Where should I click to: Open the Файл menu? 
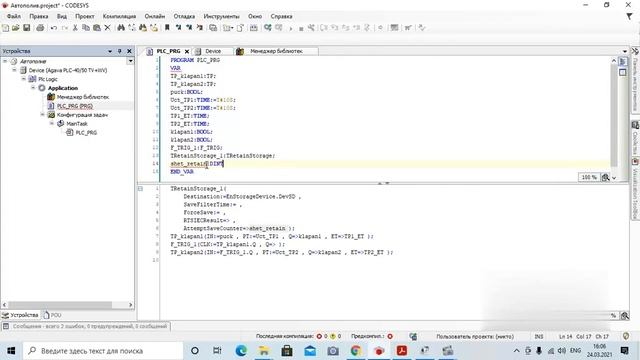point(13,17)
